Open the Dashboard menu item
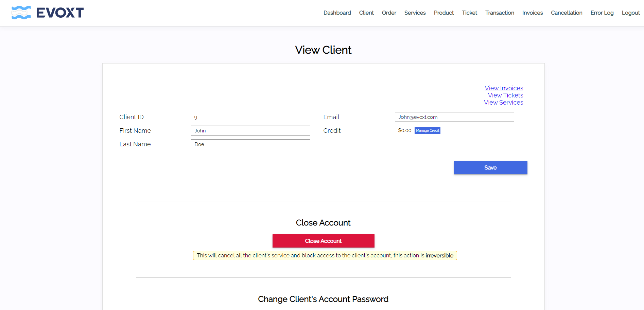This screenshot has height=310, width=644. 337,13
